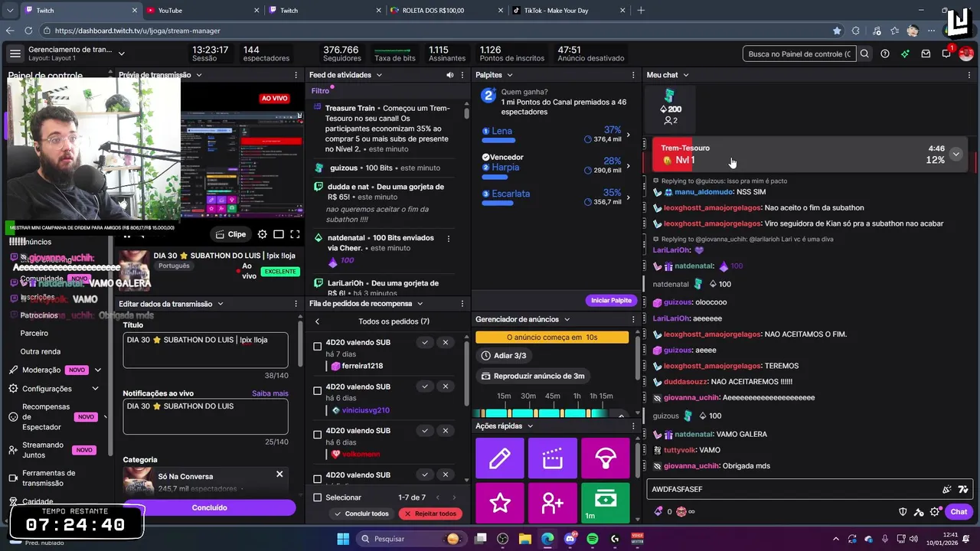The image size is (980, 551).
Task: Click the add-user quick action tile
Action: tap(553, 503)
